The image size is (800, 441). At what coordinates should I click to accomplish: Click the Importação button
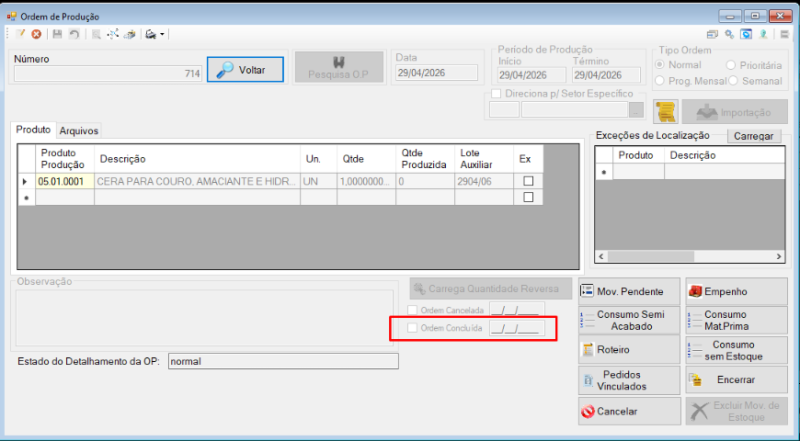735,112
